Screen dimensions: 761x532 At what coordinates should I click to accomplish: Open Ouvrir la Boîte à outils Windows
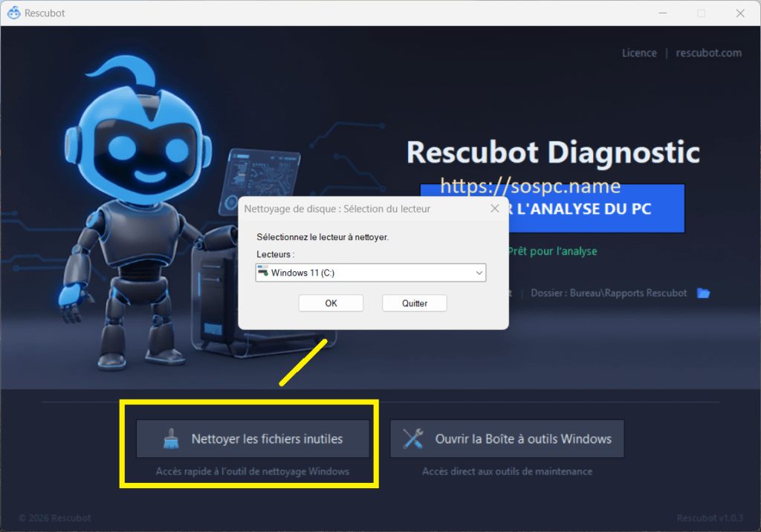[x=507, y=439]
